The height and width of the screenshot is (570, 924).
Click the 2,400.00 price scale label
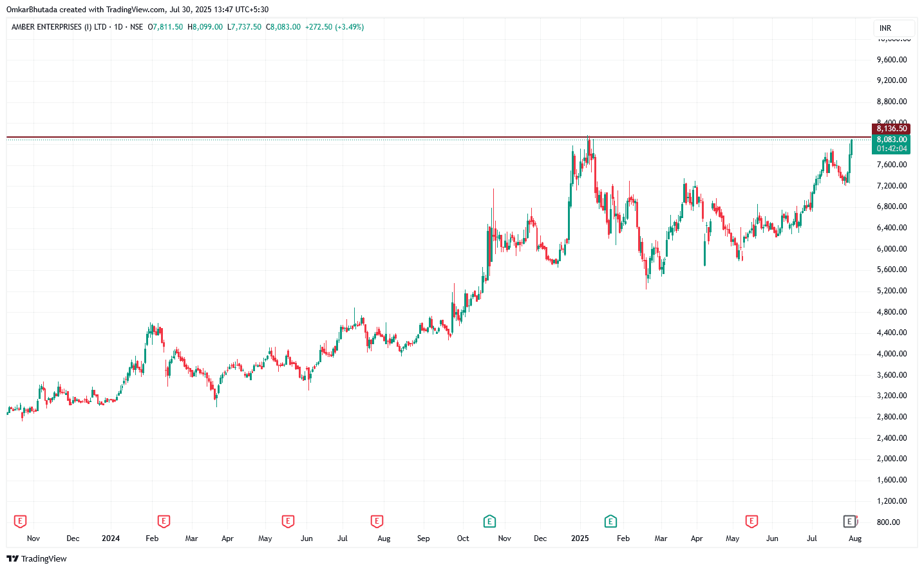coord(892,438)
